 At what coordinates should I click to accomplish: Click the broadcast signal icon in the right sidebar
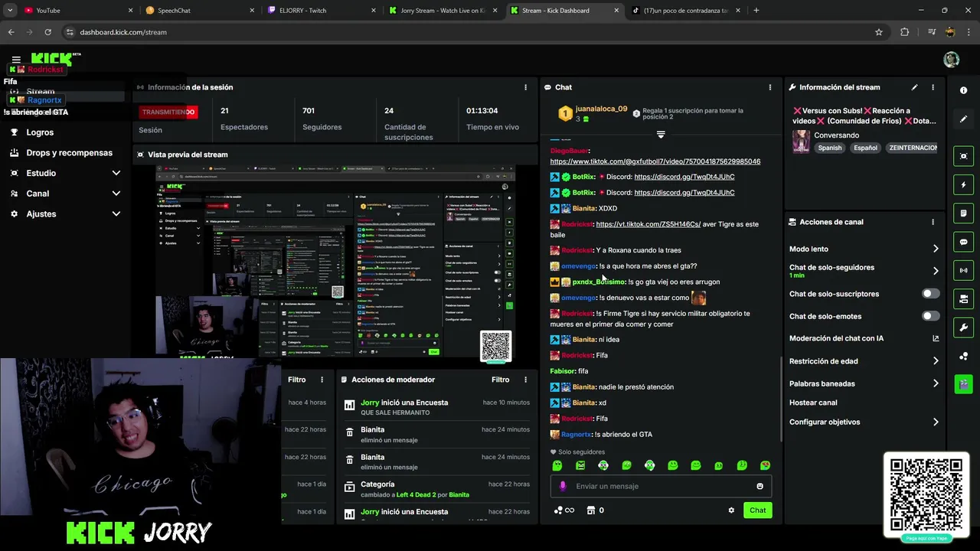[963, 270]
